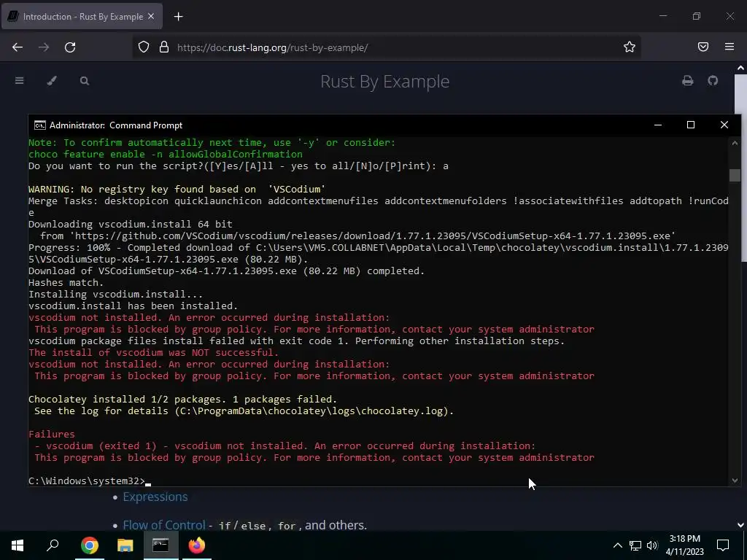
Task: Click the print book icon
Action: pyautogui.click(x=687, y=81)
